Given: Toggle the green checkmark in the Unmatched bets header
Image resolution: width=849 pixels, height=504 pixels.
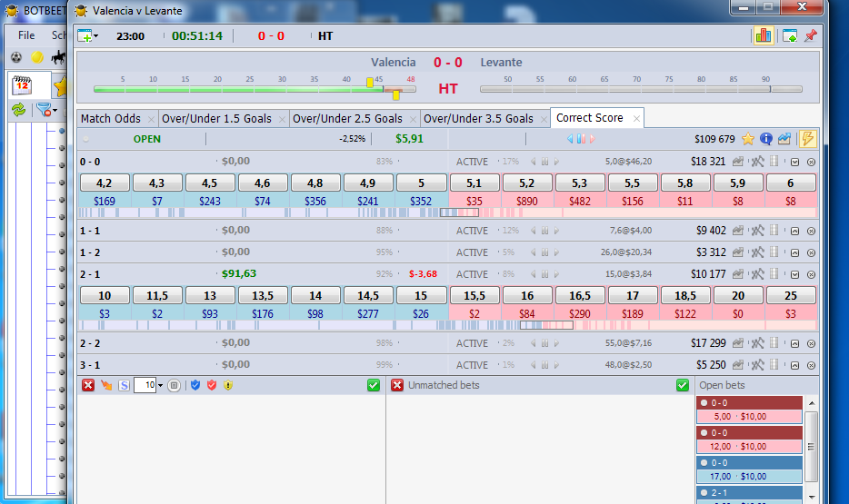Looking at the screenshot, I should (683, 385).
